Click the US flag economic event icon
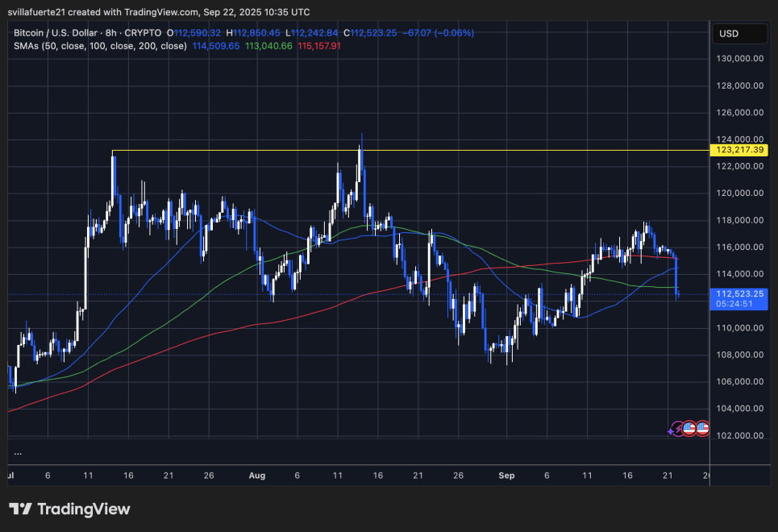 [689, 428]
